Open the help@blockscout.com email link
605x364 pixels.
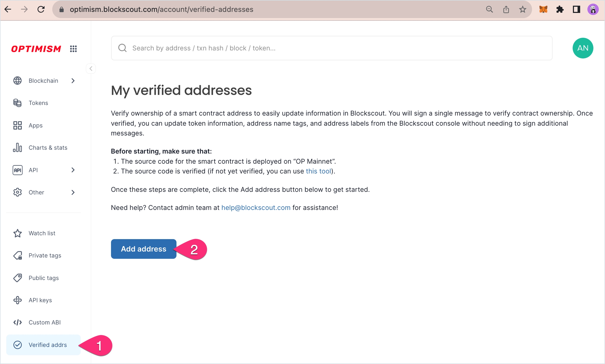(256, 208)
